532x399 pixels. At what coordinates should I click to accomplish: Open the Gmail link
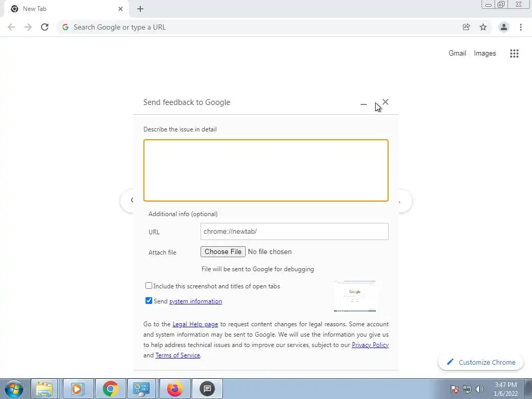[457, 54]
